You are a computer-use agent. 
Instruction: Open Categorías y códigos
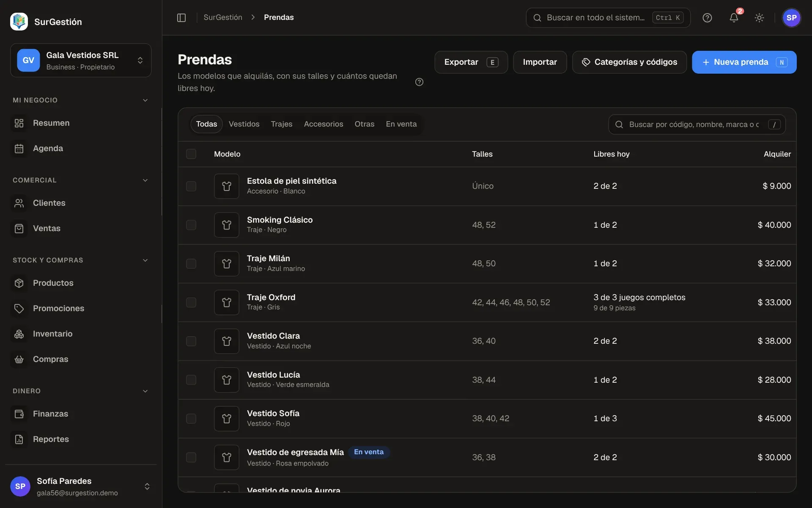tap(629, 62)
